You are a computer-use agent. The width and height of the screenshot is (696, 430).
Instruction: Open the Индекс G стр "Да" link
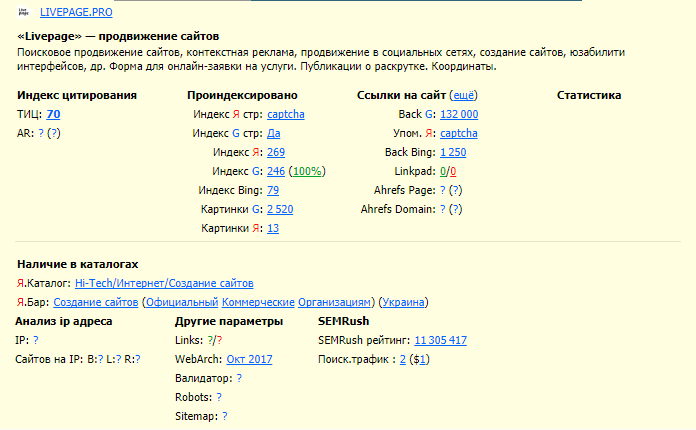click(x=273, y=134)
